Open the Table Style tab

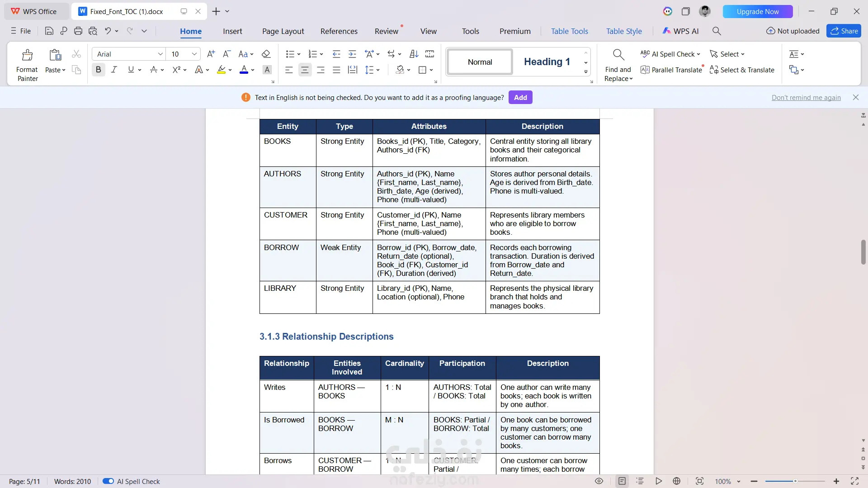[x=624, y=31]
